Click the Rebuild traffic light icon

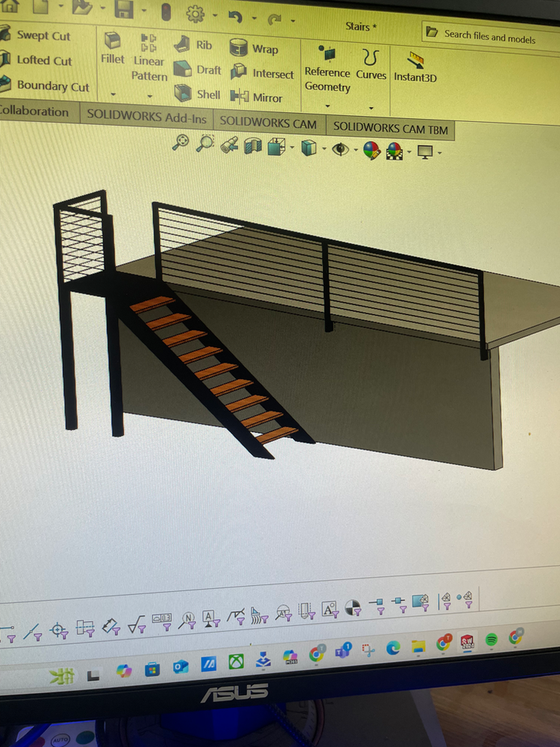166,11
